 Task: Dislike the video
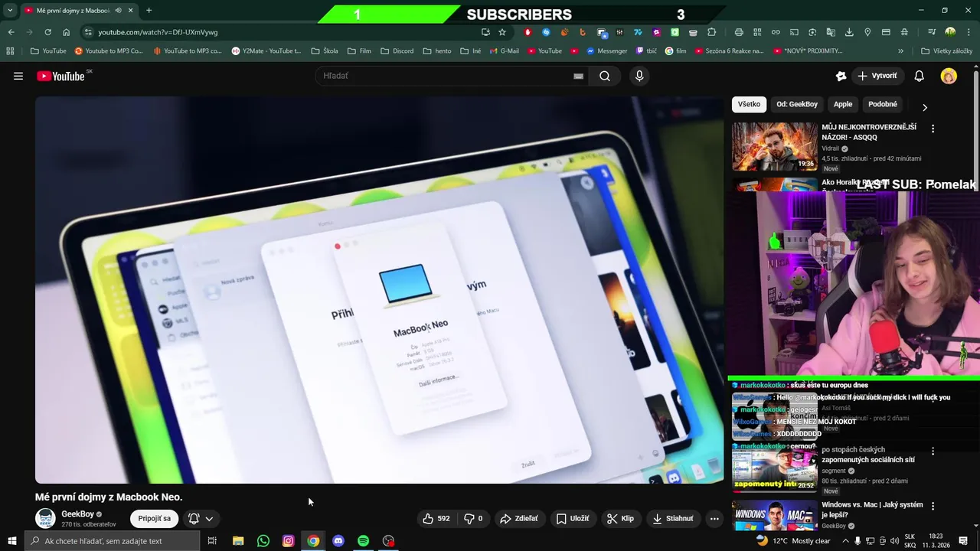pyautogui.click(x=474, y=518)
